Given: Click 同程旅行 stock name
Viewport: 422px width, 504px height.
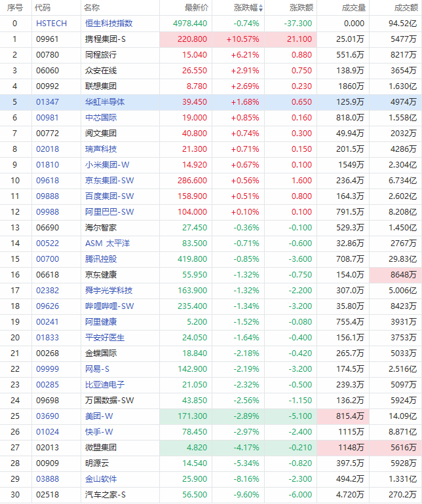Looking at the screenshot, I should click(x=101, y=55).
